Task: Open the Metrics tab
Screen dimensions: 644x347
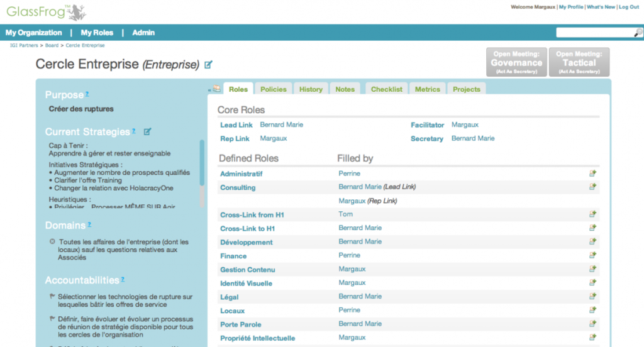Action: (428, 89)
